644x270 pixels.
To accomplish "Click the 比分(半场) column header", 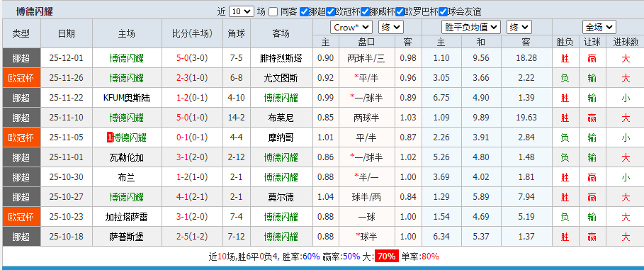I will pyautogui.click(x=192, y=33).
